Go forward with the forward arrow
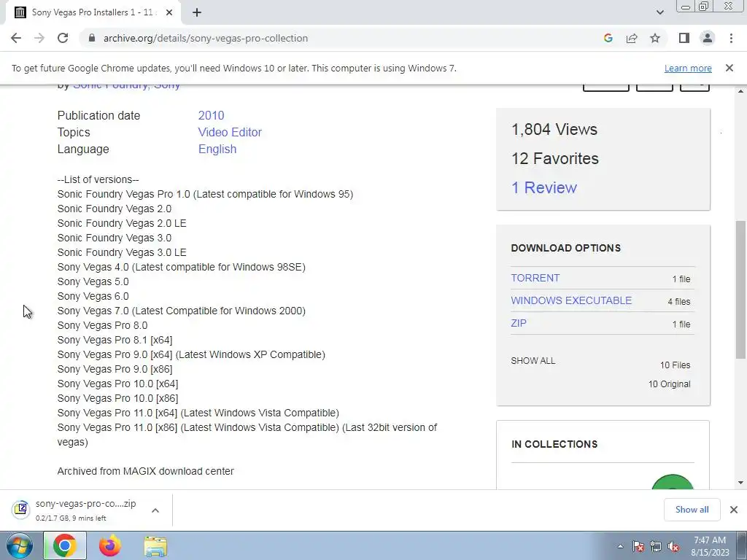This screenshot has width=747, height=560. click(39, 38)
